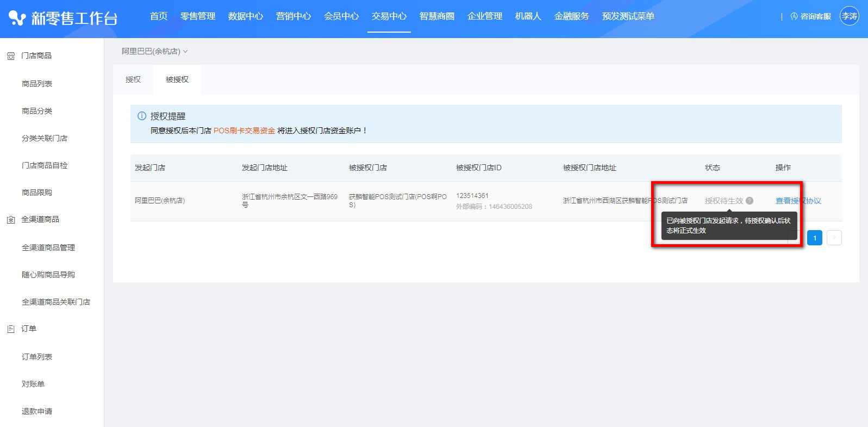Open 门店商品自检 in the sidebar
The image size is (868, 427).
(45, 165)
